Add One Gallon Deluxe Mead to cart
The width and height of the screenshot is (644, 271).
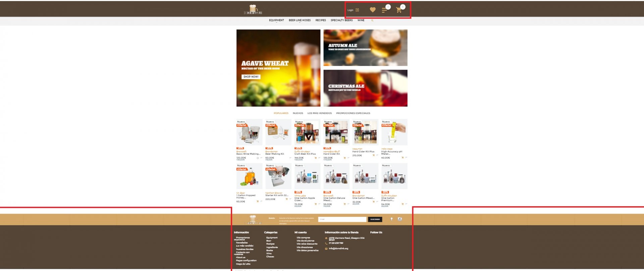pos(344,204)
